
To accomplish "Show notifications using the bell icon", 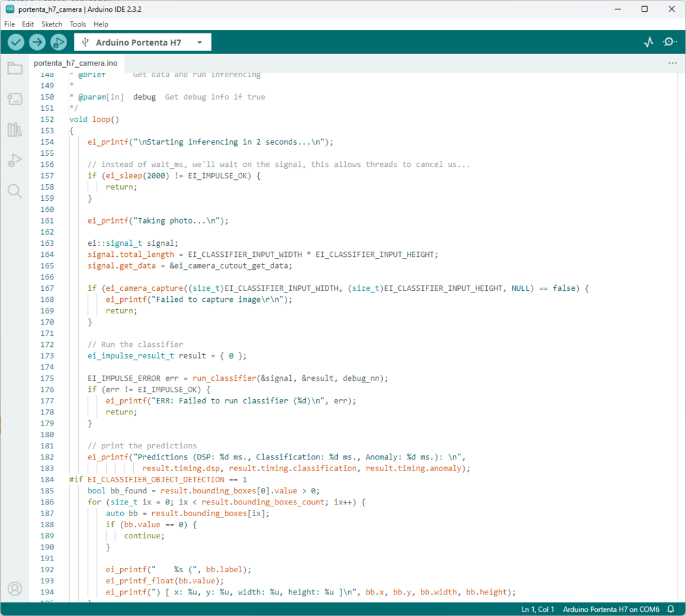I will point(671,609).
